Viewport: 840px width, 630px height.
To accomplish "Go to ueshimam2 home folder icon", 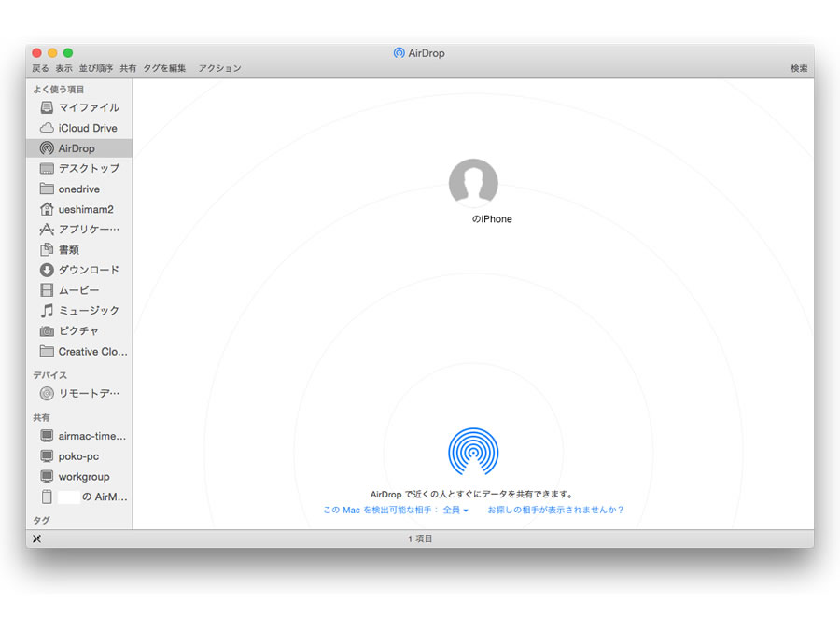I will tap(48, 209).
